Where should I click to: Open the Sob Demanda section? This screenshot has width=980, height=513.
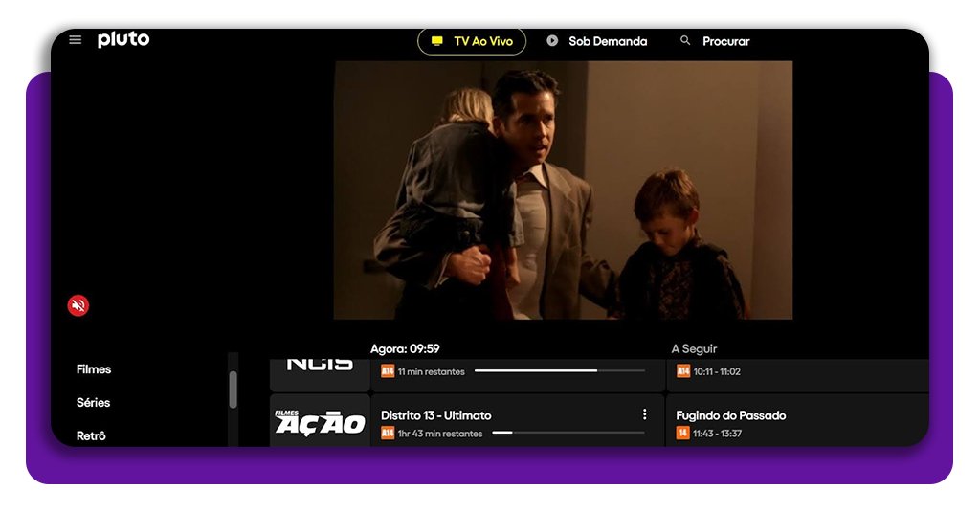pos(596,41)
